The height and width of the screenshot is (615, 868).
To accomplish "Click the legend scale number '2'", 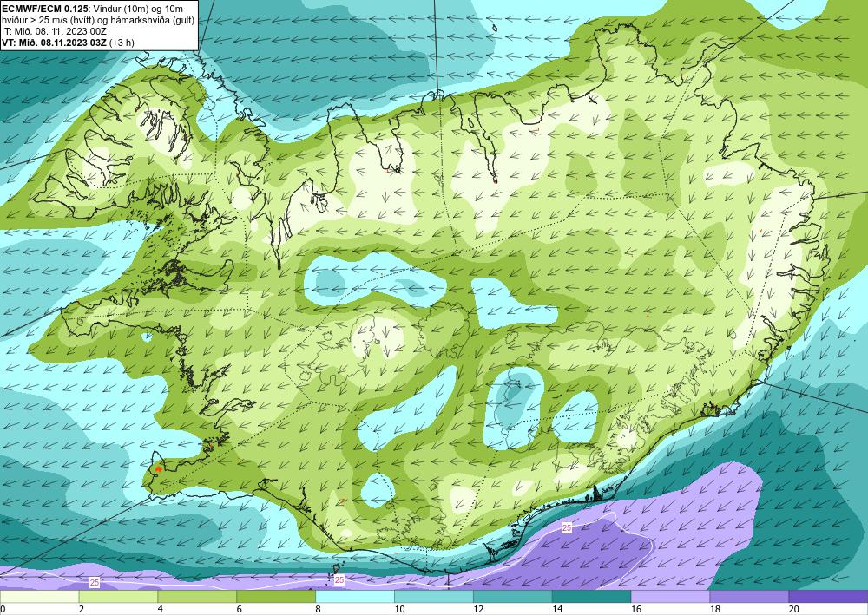I will (x=82, y=610).
